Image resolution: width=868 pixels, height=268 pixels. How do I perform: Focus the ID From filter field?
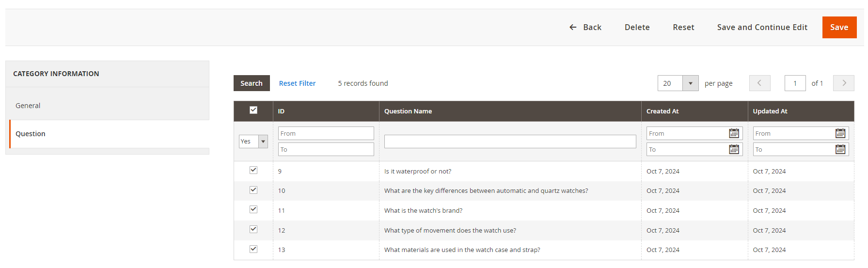tap(326, 133)
